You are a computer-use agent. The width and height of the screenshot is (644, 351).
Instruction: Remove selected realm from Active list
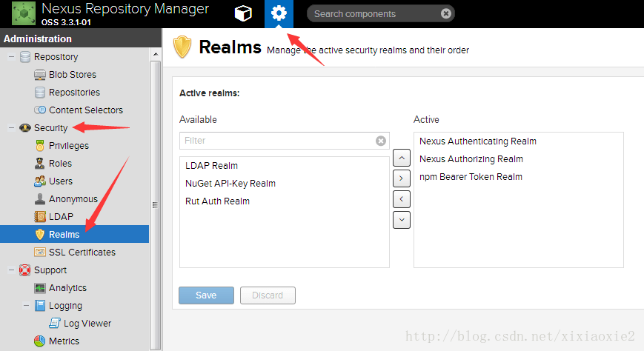coord(401,198)
